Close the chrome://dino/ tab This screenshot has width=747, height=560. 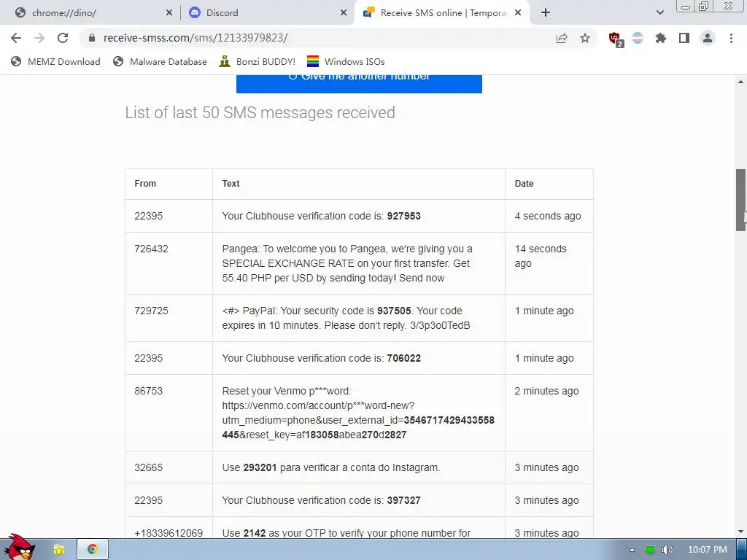[169, 13]
